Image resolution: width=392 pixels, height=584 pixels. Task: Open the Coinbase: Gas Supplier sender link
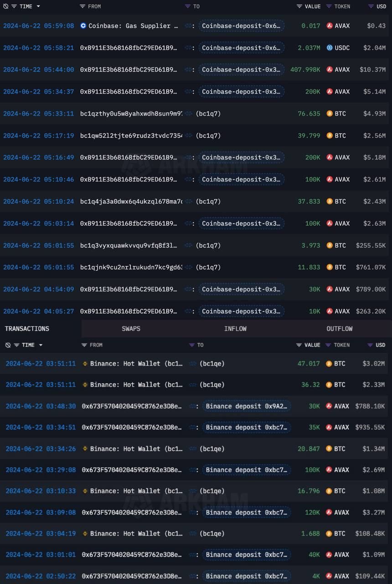click(133, 26)
